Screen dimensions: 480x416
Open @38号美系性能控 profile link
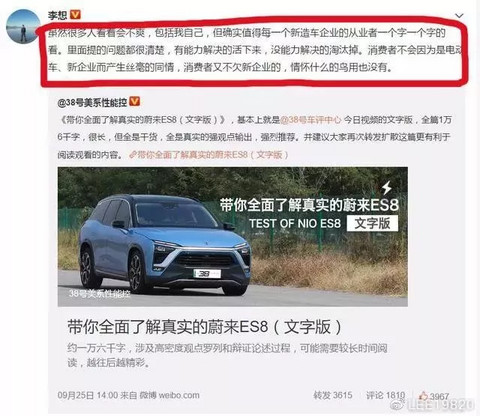coord(92,102)
